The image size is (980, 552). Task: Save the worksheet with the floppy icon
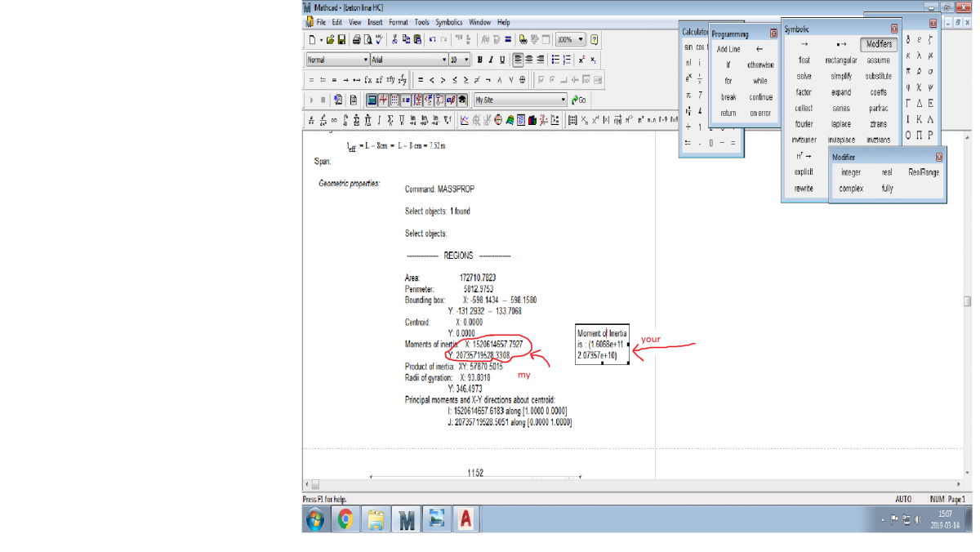(x=341, y=39)
